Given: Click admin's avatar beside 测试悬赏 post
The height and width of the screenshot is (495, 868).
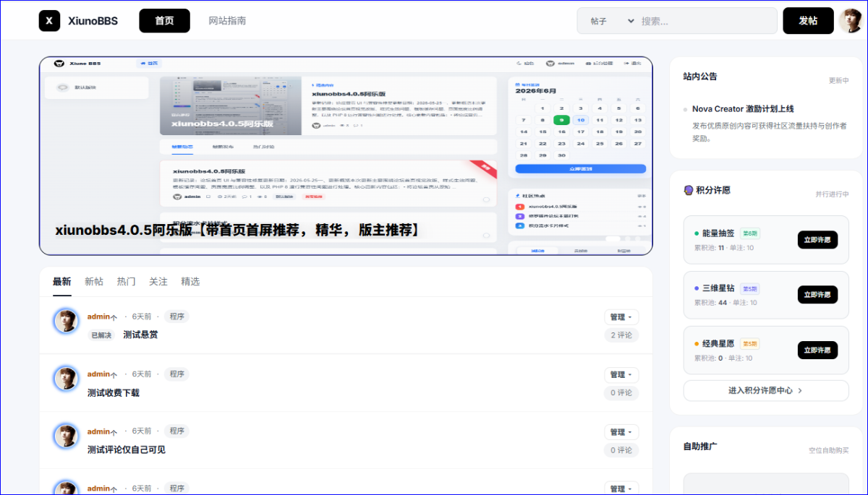Looking at the screenshot, I should (x=66, y=321).
